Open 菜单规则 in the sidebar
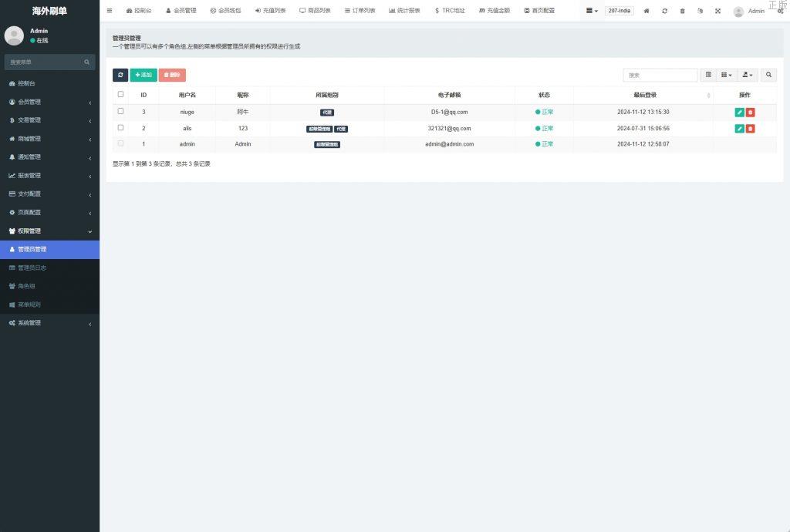 click(x=49, y=305)
